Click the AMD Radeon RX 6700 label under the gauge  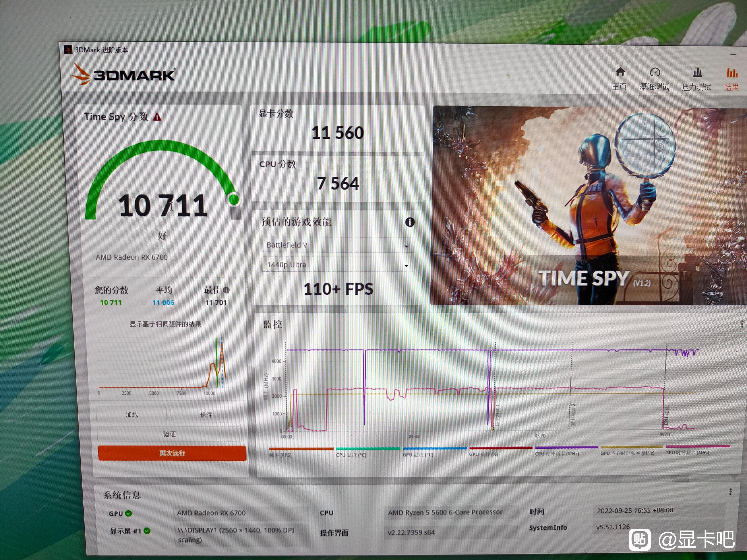(131, 257)
